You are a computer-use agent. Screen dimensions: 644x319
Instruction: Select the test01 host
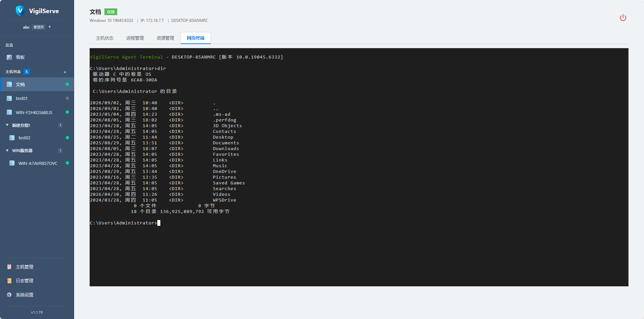pyautogui.click(x=37, y=98)
